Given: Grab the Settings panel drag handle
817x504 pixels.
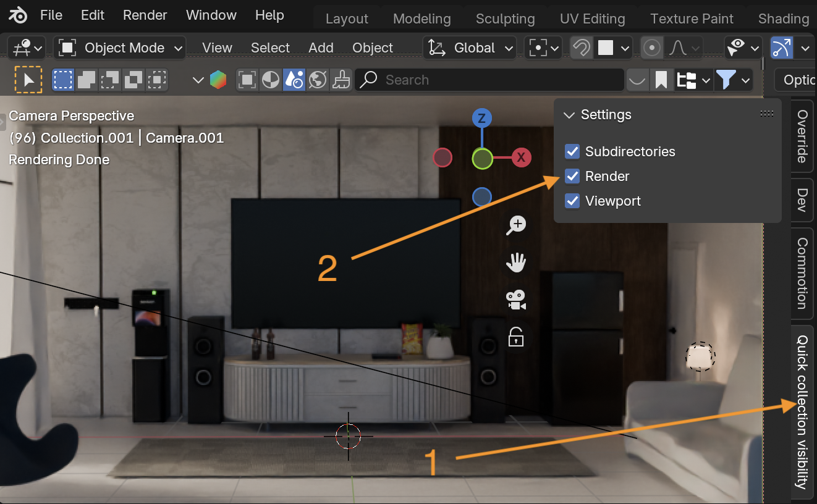Looking at the screenshot, I should [767, 114].
